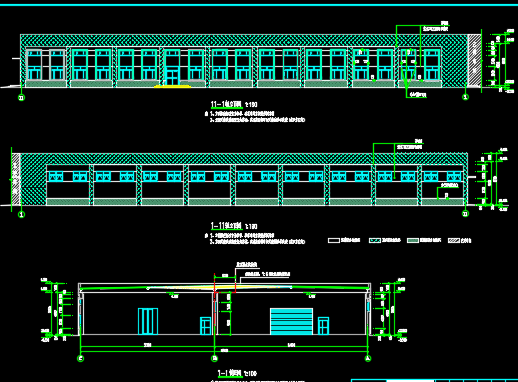The width and height of the screenshot is (518, 382).
Task: Select the four-panel folding door in section
Action: (148, 321)
